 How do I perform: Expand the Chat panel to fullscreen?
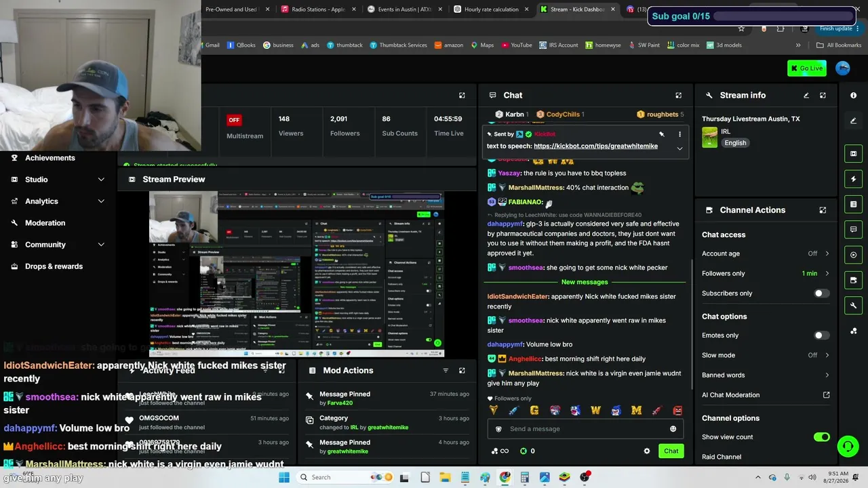point(678,96)
